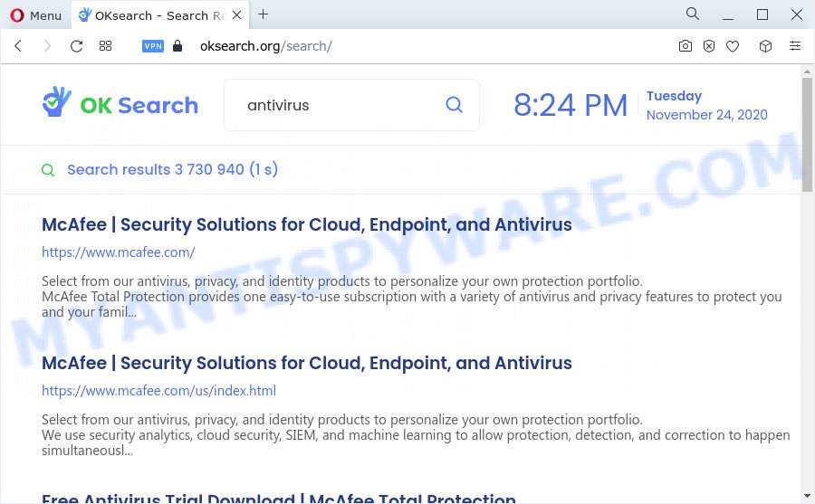The width and height of the screenshot is (815, 504).
Task: Click second result description about SIEM
Action: pyautogui.click(x=416, y=435)
